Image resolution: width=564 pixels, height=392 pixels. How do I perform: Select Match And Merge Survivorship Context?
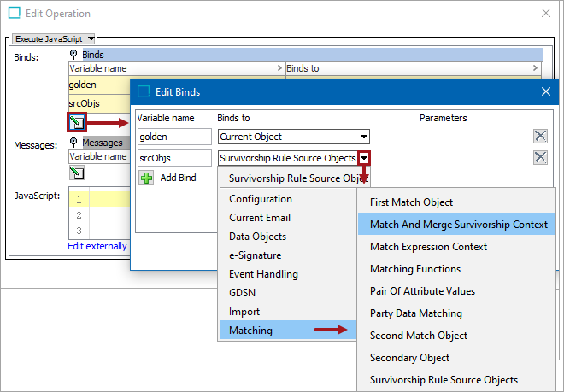point(458,225)
